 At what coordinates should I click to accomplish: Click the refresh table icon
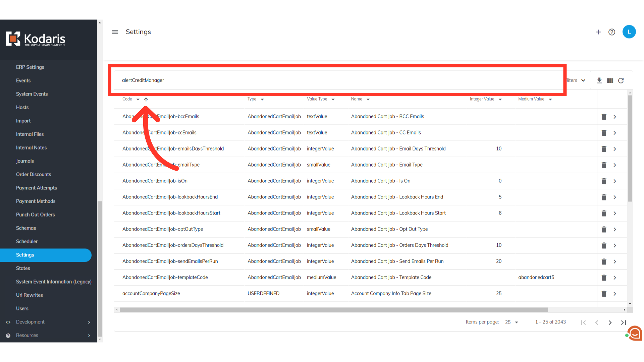[x=621, y=80]
